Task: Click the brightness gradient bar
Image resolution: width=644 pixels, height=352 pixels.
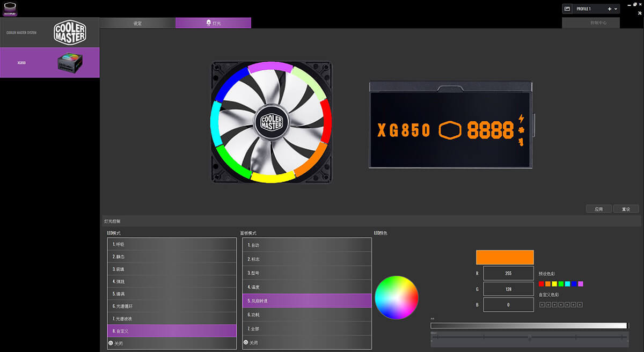Action: [529, 326]
